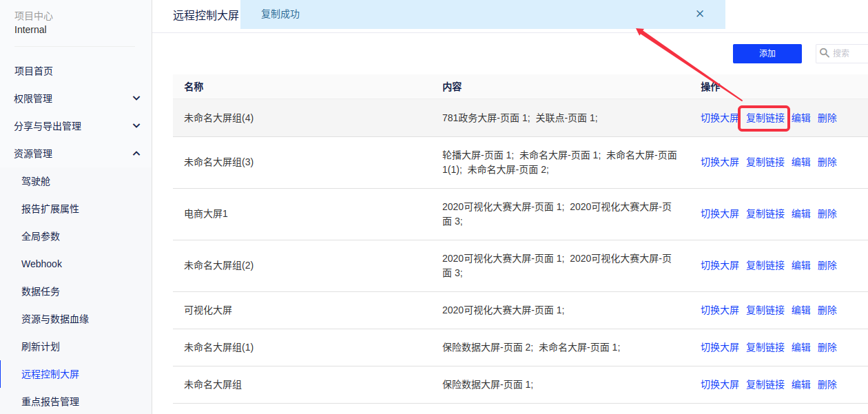Image resolution: width=868 pixels, height=414 pixels.
Task: Open the 驾驶舱 sidebar item
Action: (x=36, y=181)
